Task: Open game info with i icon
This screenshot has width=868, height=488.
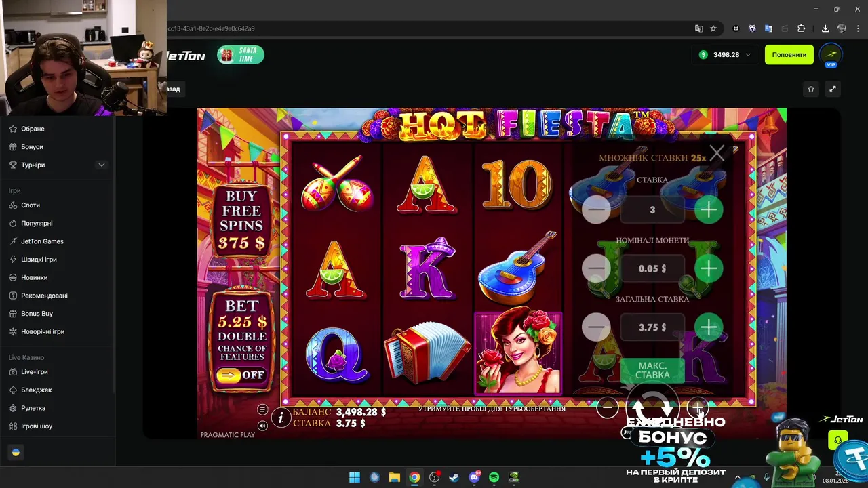Action: point(281,418)
